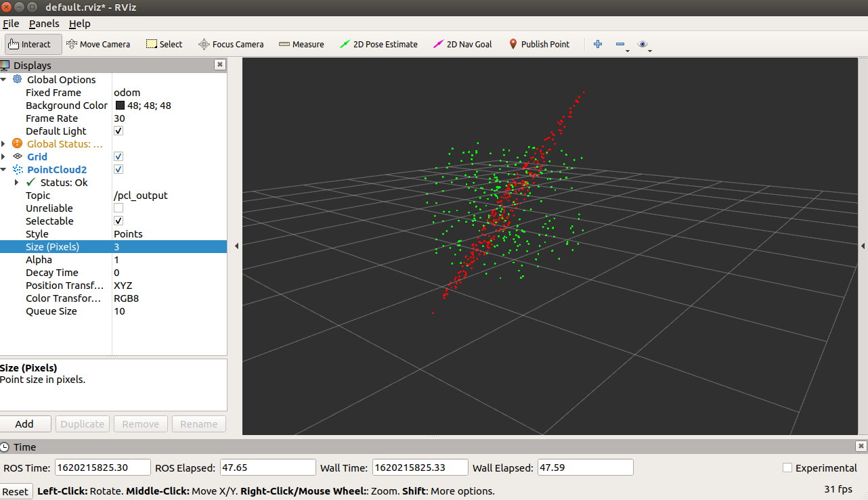Screen dimensions: 868x500
Task: Click the ROS Time field
Action: pyautogui.click(x=103, y=468)
